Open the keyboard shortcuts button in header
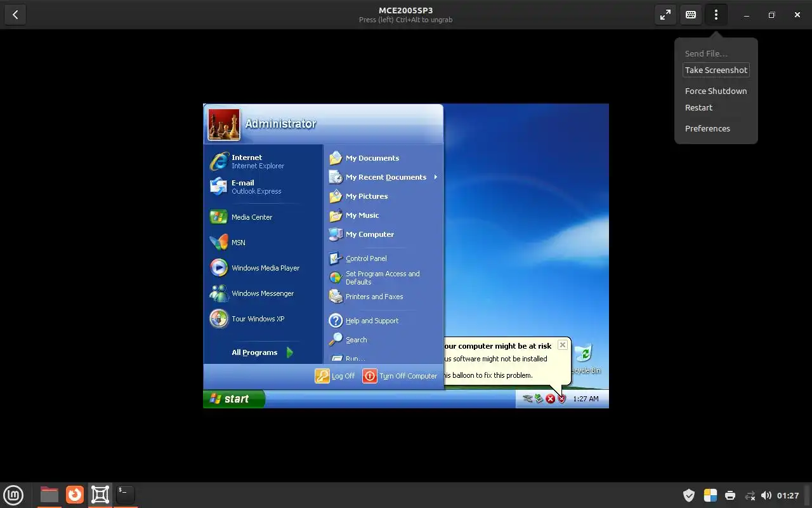This screenshot has width=812, height=508. (691, 15)
